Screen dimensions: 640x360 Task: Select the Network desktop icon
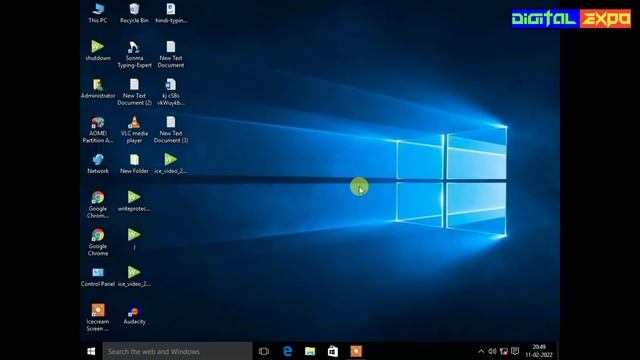[x=98, y=163]
